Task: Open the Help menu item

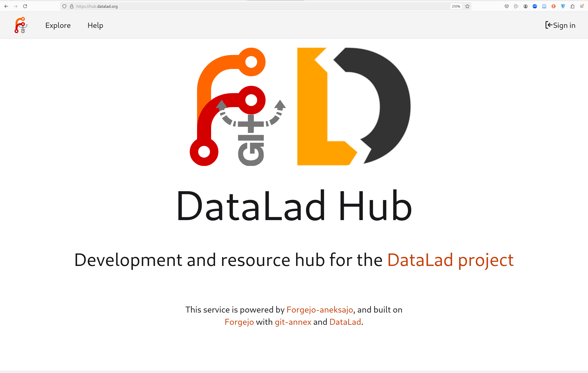Action: tap(95, 25)
